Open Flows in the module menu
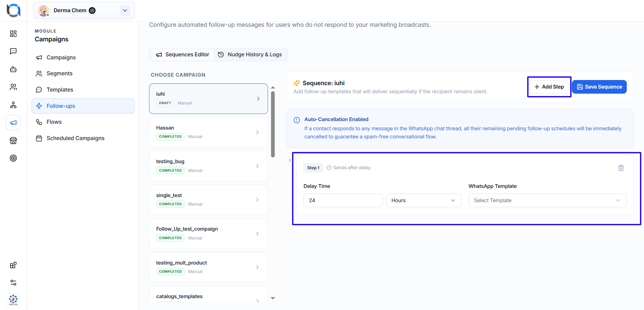Image resolution: width=644 pixels, height=310 pixels. (83, 122)
